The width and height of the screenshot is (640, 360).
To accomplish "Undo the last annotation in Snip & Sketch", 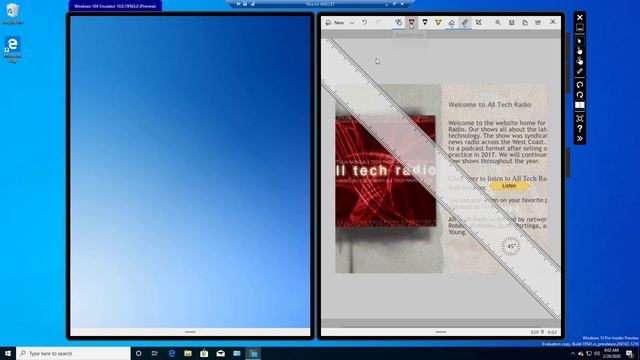I will [364, 22].
